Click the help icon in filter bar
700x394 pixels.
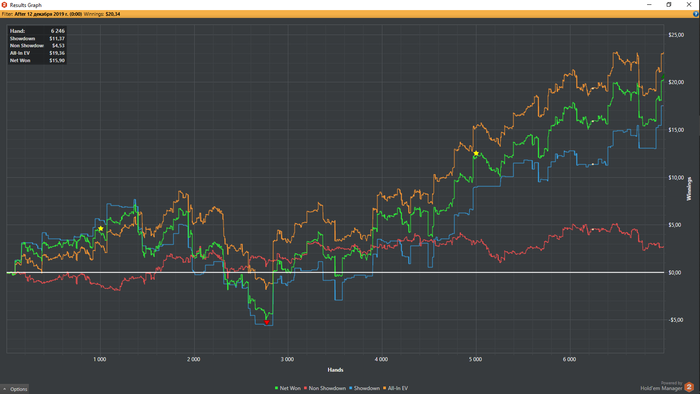696,14
